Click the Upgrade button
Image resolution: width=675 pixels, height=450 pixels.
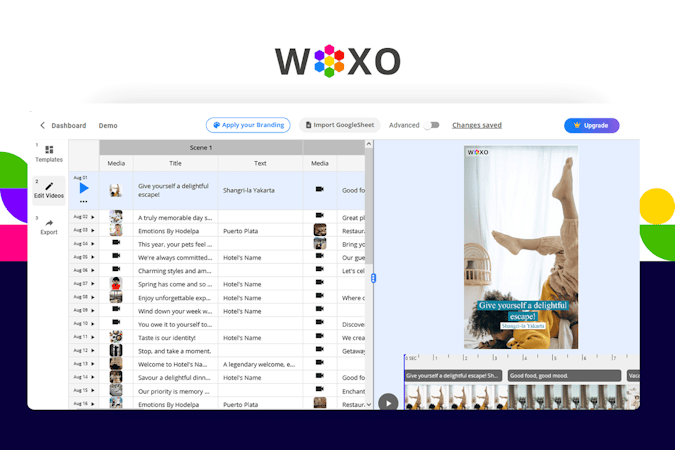coord(591,125)
